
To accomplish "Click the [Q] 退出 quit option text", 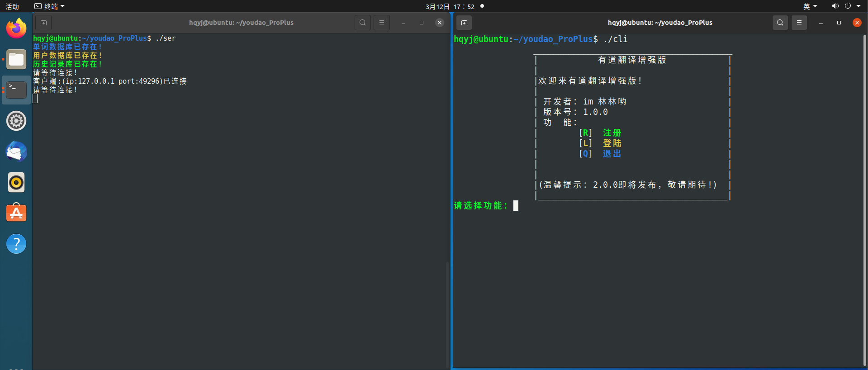I will [x=600, y=154].
